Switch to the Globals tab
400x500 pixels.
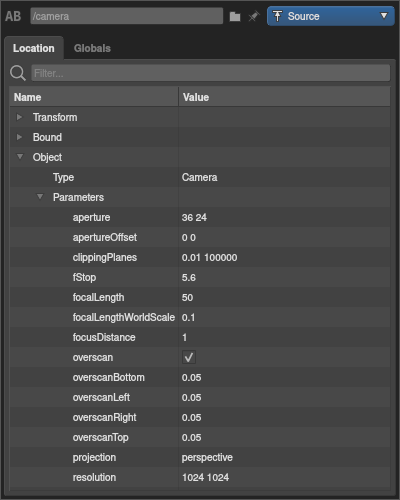coord(92,48)
